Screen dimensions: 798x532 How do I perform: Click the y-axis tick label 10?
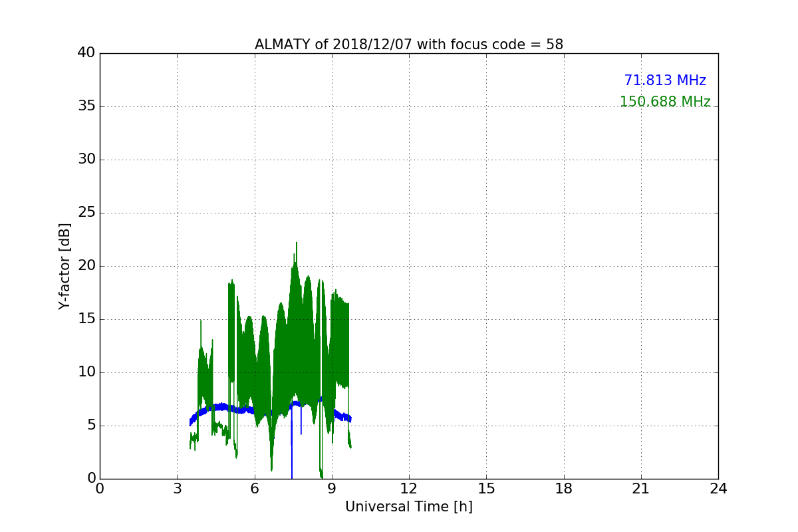pyautogui.click(x=86, y=372)
